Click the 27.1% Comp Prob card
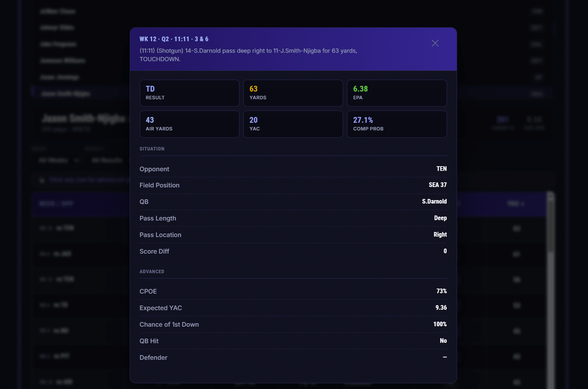 coord(397,124)
